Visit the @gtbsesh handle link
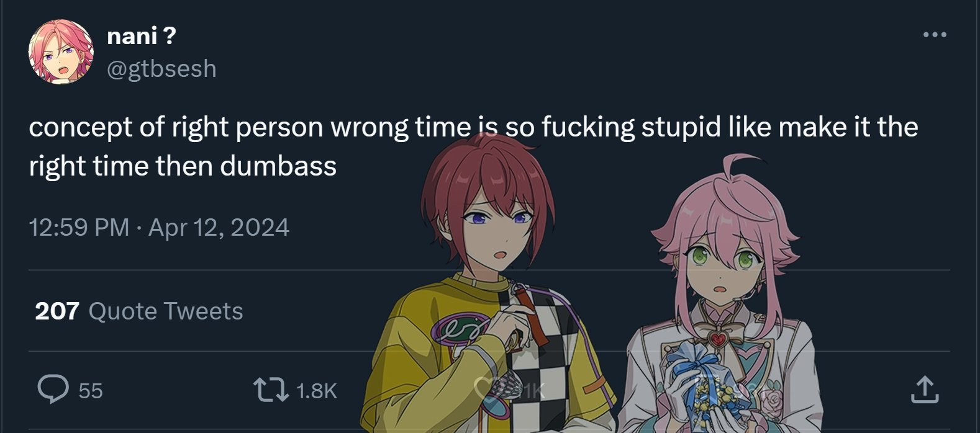Image resolution: width=980 pixels, height=433 pixels. coord(161,68)
